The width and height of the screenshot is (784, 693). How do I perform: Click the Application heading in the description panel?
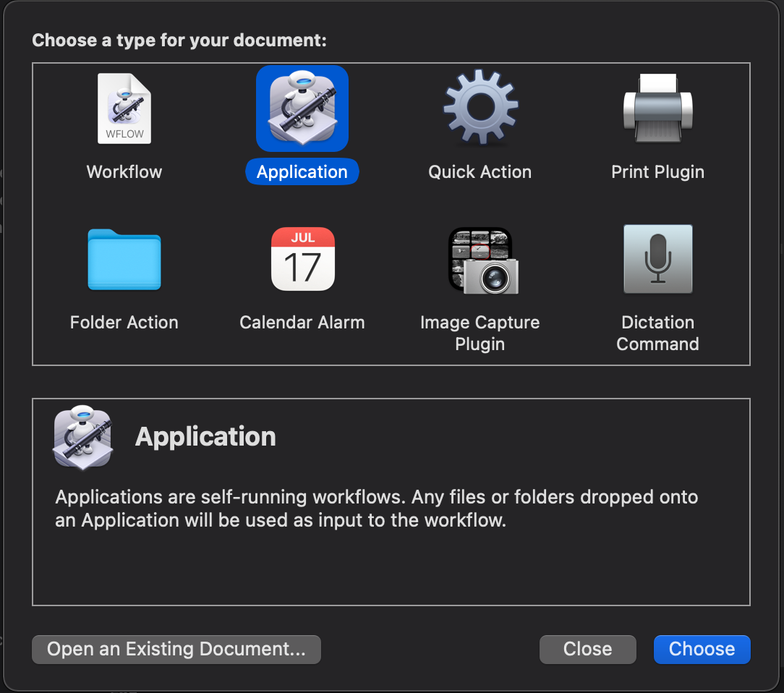click(x=205, y=437)
